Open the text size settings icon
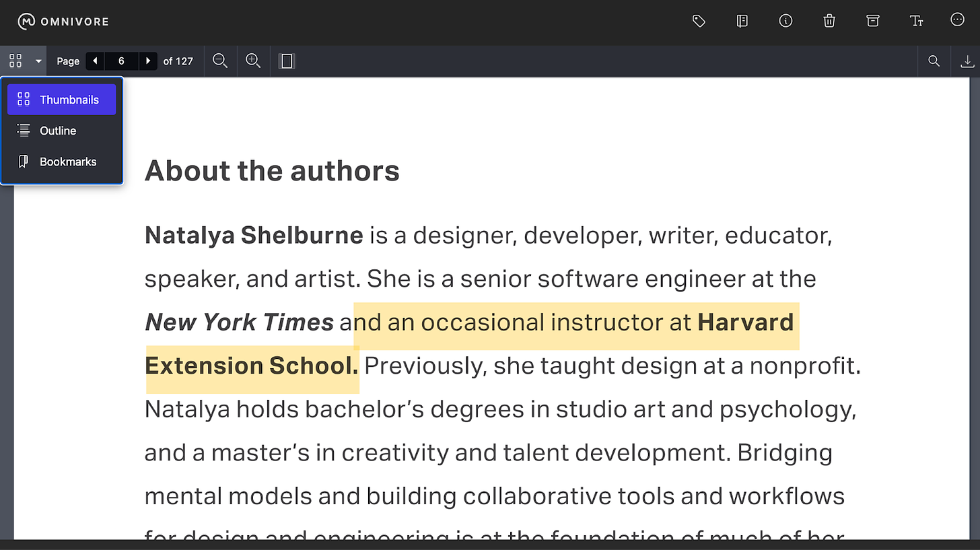The height and width of the screenshot is (550, 980). (x=916, y=22)
